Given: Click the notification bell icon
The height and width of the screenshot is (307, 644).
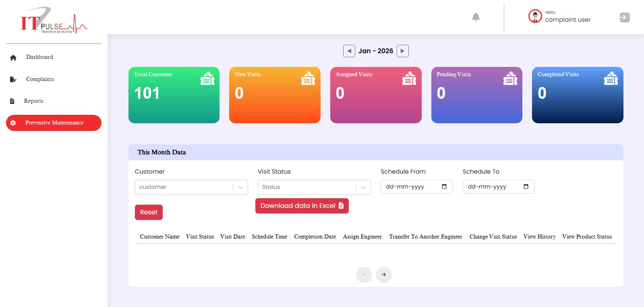Looking at the screenshot, I should 476,17.
